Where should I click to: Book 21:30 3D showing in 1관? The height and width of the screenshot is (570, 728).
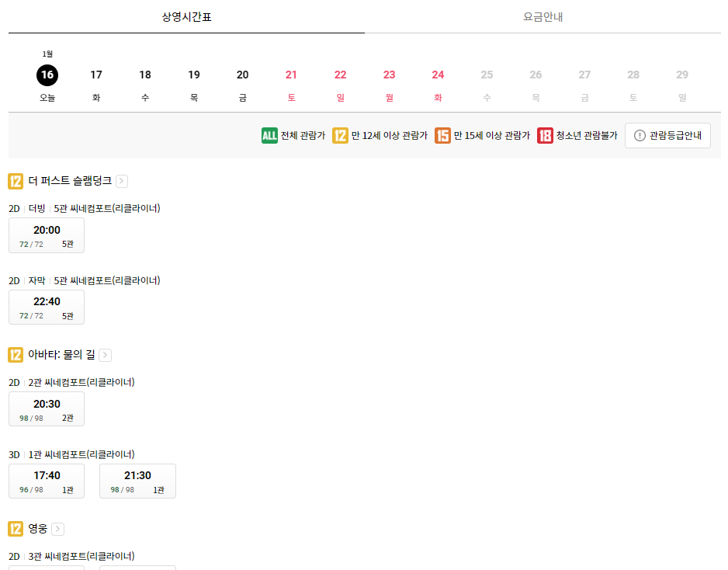137,481
